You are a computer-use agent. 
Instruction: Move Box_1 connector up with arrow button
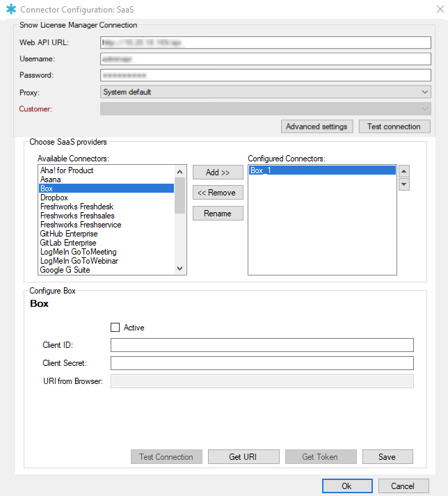pos(404,171)
